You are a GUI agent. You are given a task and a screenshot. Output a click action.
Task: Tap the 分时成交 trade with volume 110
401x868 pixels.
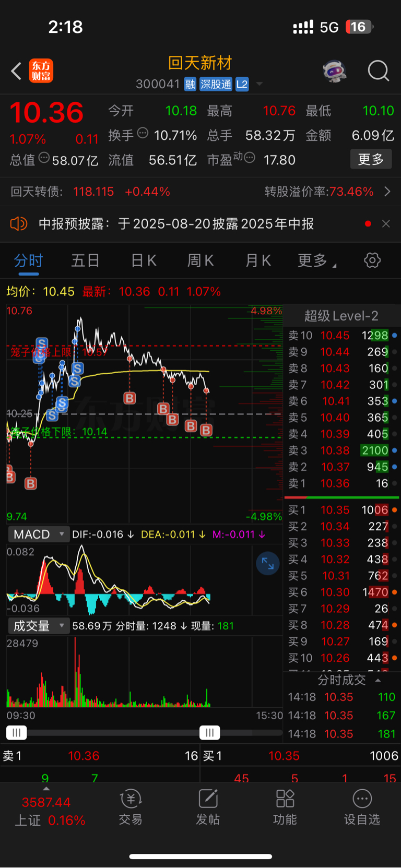[342, 697]
